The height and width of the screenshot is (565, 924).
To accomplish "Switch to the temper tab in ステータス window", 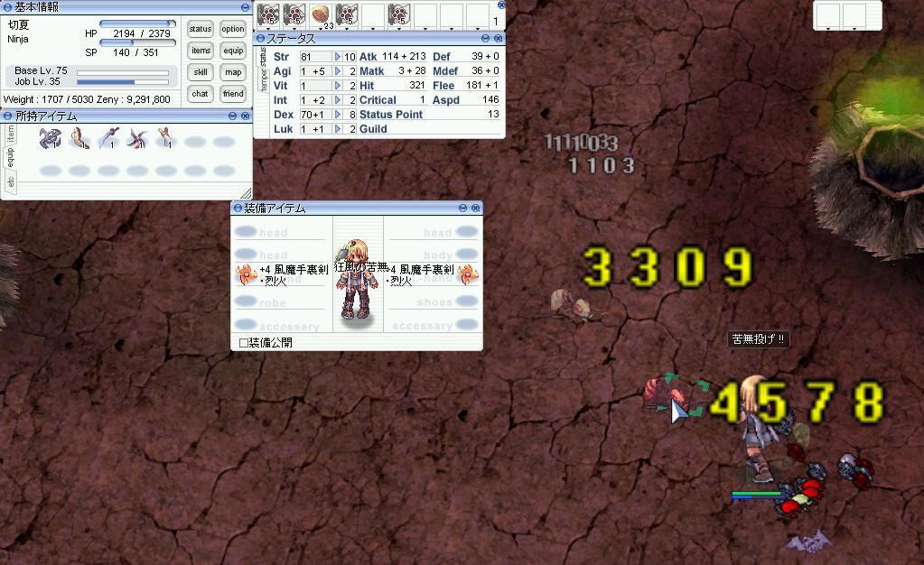I will [264, 80].
